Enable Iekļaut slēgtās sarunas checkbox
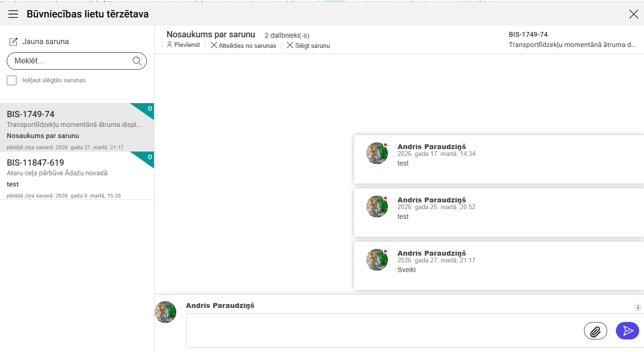 coord(12,80)
